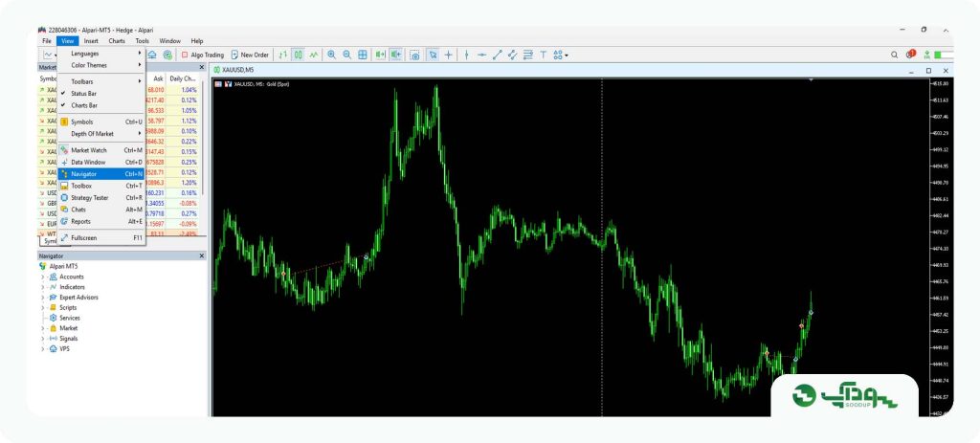Expand the Toolbars submenu
Image resolution: width=980 pixels, height=443 pixels.
coord(101,81)
